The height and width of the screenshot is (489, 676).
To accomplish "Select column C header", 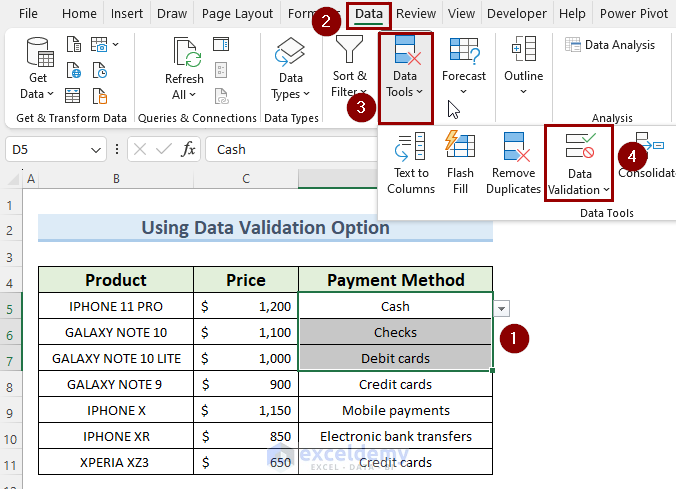I will (x=246, y=179).
